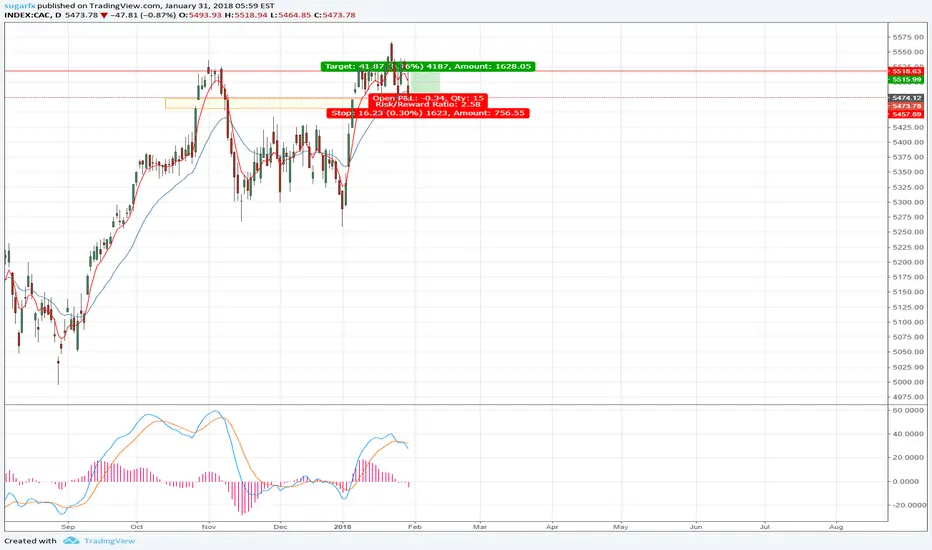
Task: Click the close value C:5473.78
Action: click(x=335, y=15)
